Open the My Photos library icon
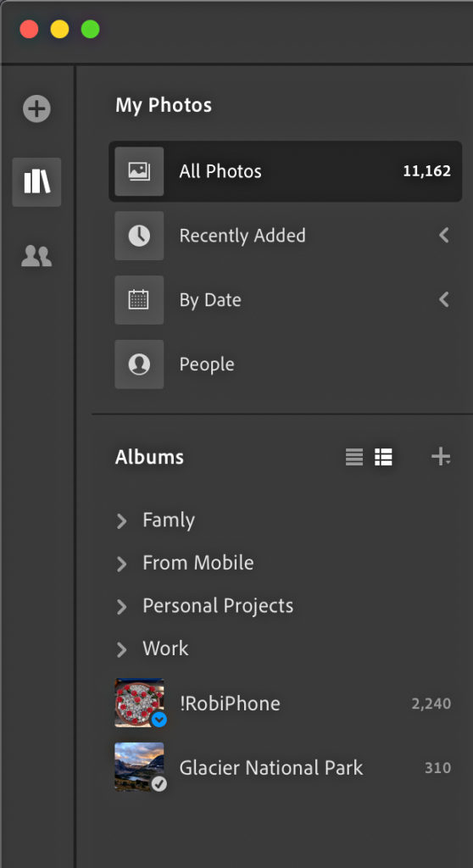The image size is (473, 868). (36, 182)
